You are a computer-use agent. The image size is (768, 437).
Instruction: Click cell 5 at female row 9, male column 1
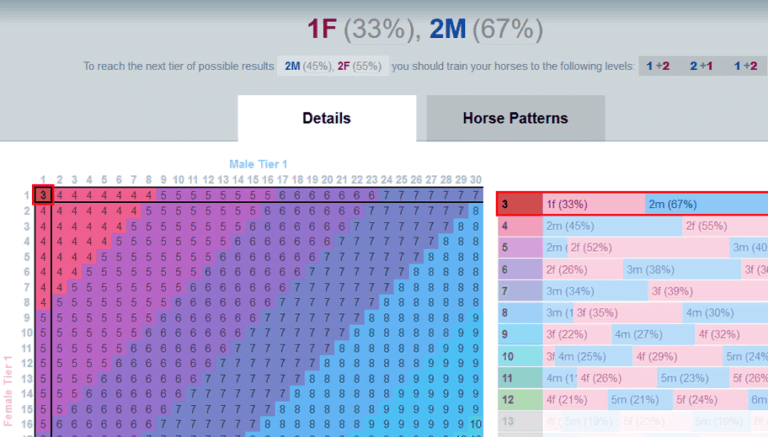[x=43, y=317]
